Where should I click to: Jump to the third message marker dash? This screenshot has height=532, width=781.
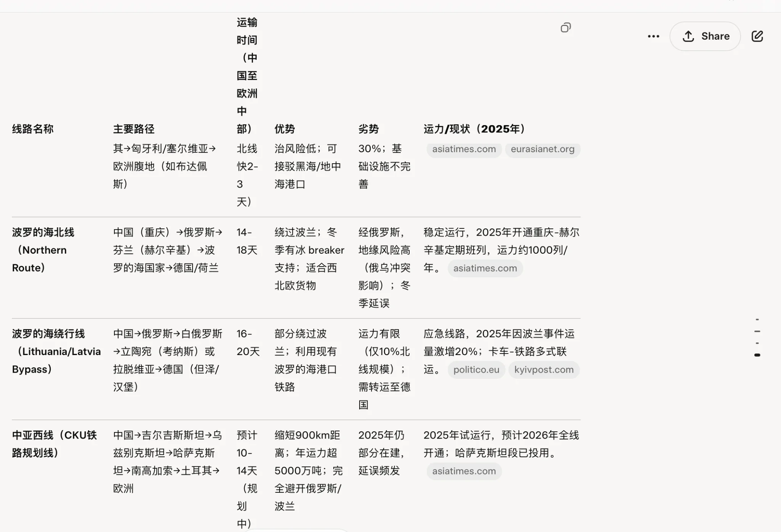(757, 343)
